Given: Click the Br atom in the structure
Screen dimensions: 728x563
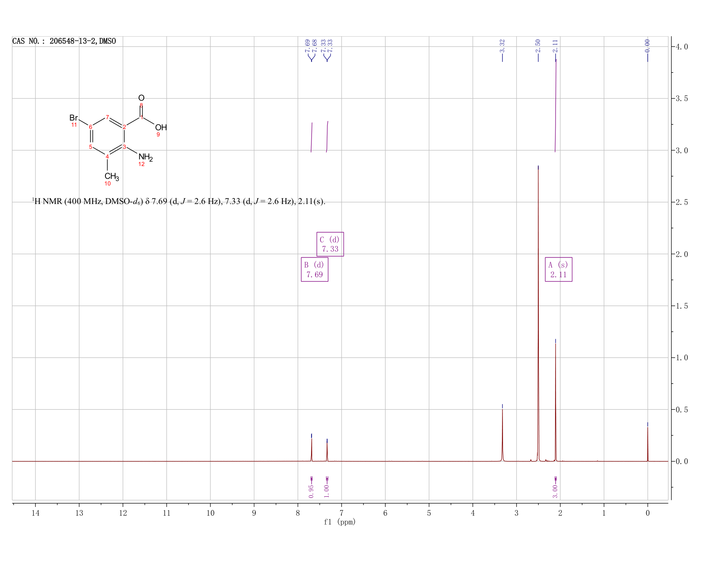Looking at the screenshot, I should pyautogui.click(x=73, y=118).
